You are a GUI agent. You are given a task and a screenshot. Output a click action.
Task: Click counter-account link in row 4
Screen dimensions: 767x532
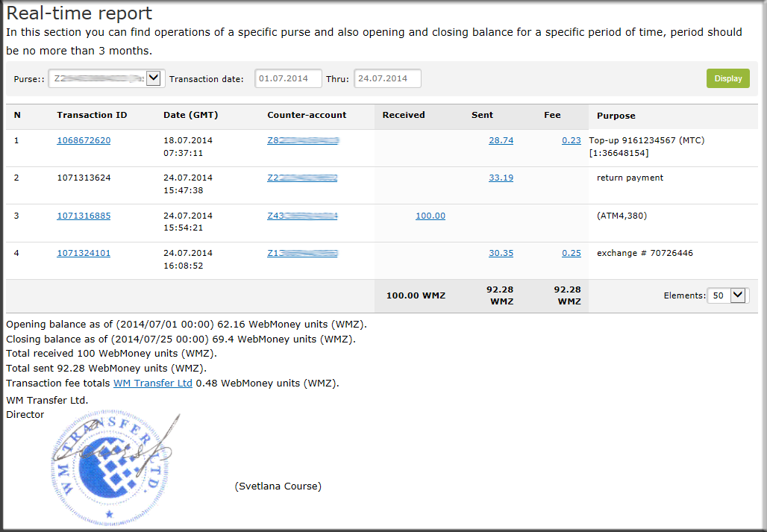click(x=302, y=253)
